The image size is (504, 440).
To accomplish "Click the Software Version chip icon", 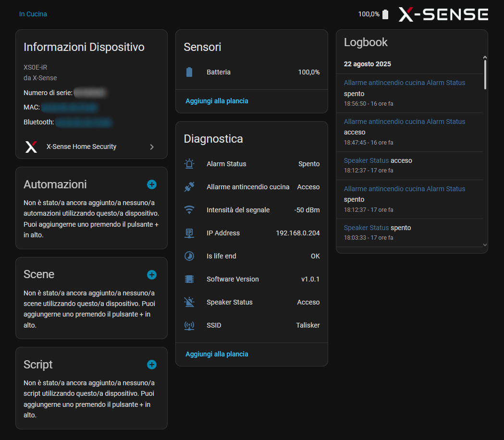I will tap(189, 279).
